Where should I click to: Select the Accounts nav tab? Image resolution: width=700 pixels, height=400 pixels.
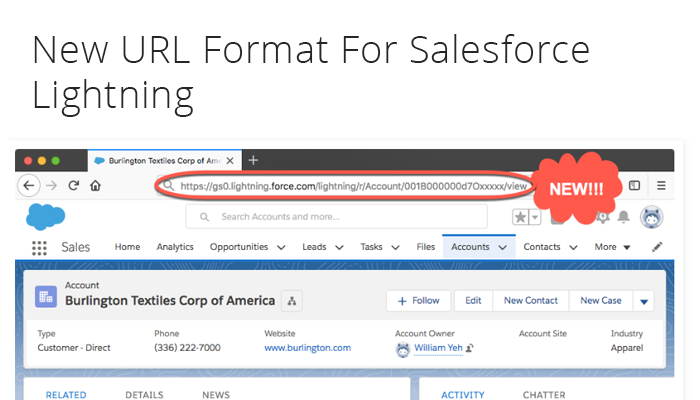[470, 247]
